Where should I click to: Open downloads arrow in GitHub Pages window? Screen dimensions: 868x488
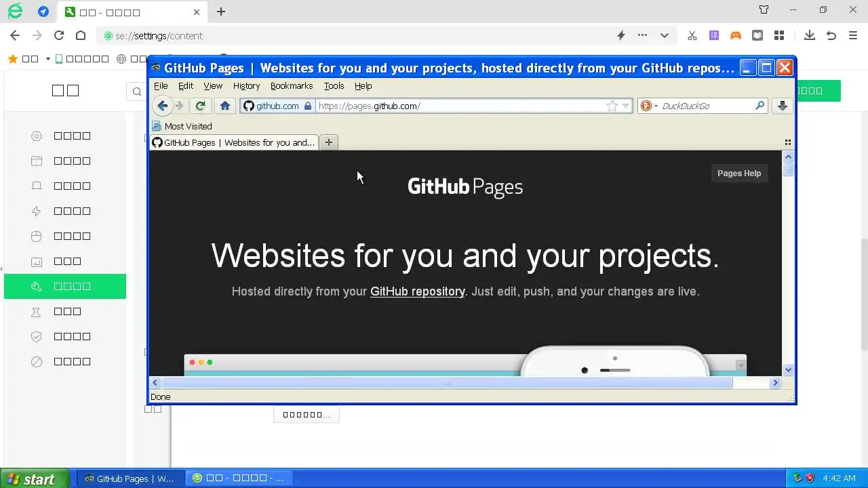click(x=782, y=106)
